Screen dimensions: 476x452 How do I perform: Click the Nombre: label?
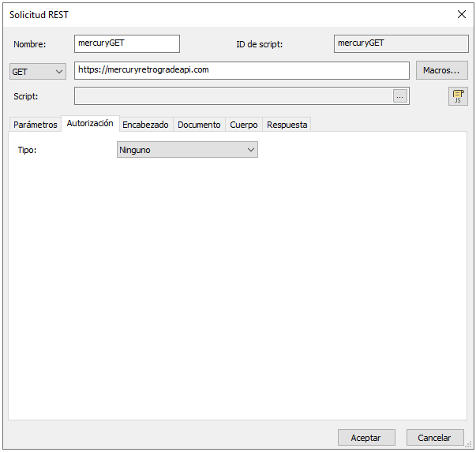point(30,44)
